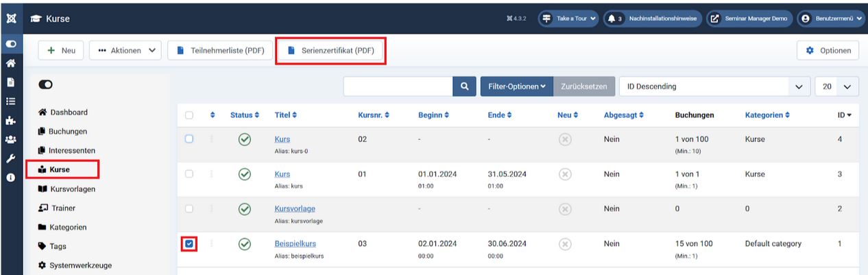
Task: Click the users icon in the narrow sidebar
Action: tap(11, 139)
